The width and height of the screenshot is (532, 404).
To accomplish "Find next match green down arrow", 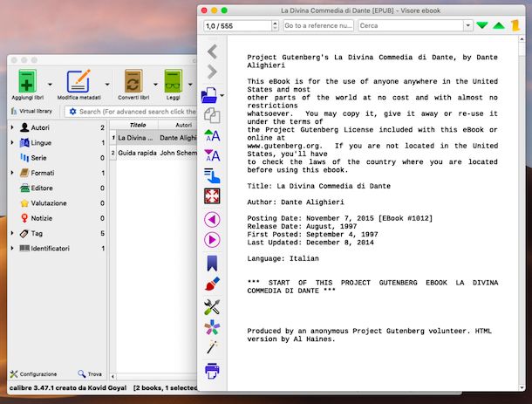I will [x=482, y=25].
